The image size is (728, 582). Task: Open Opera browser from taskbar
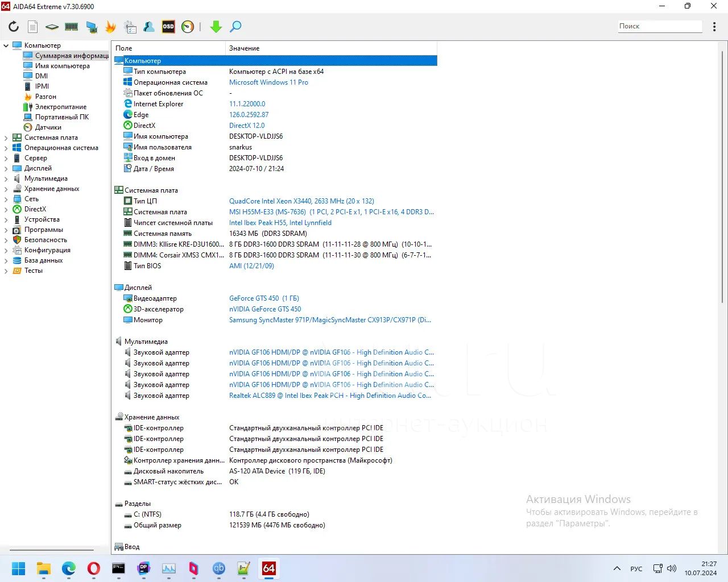coord(93,568)
